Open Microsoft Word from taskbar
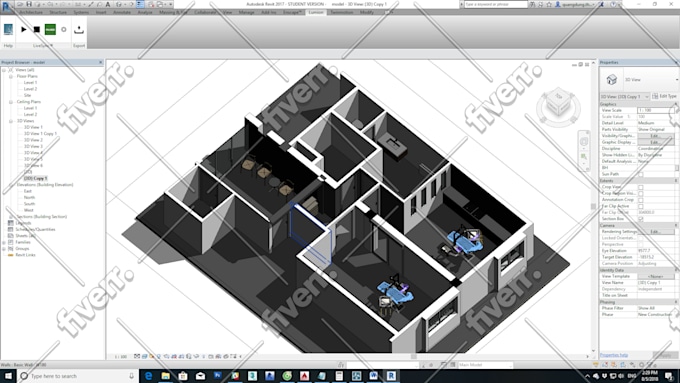The width and height of the screenshot is (680, 383). tap(373, 376)
